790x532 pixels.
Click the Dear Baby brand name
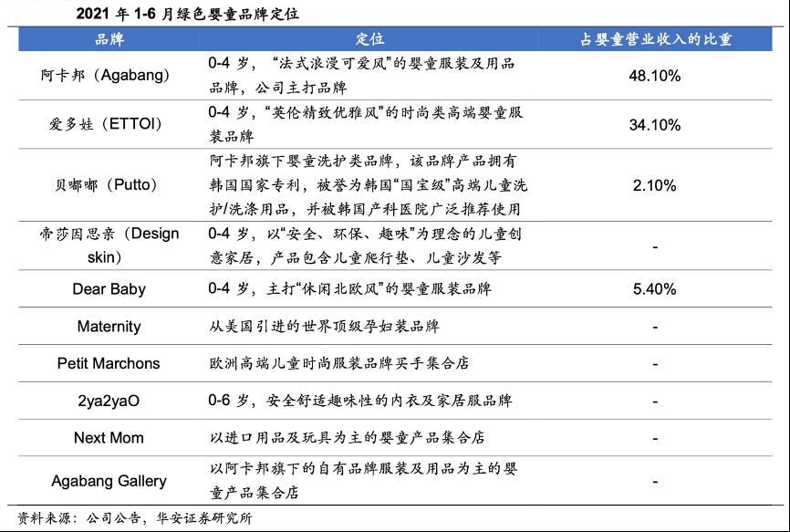point(109,289)
